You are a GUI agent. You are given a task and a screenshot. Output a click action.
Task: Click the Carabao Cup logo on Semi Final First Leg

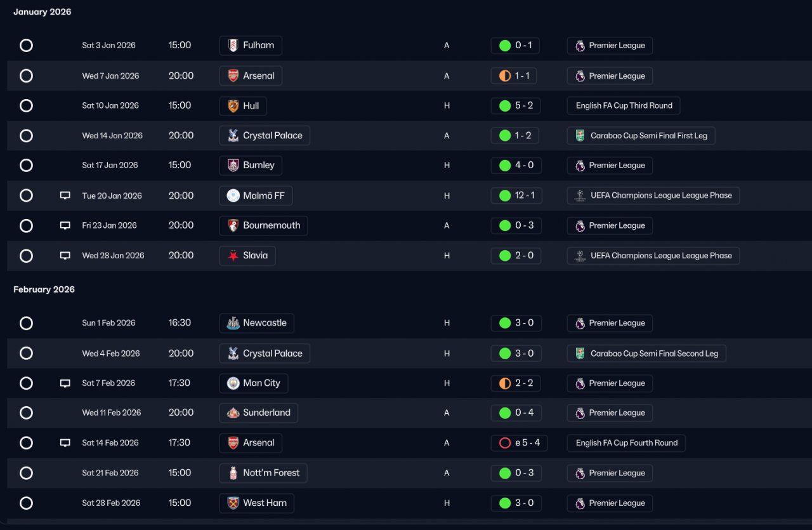(x=580, y=136)
